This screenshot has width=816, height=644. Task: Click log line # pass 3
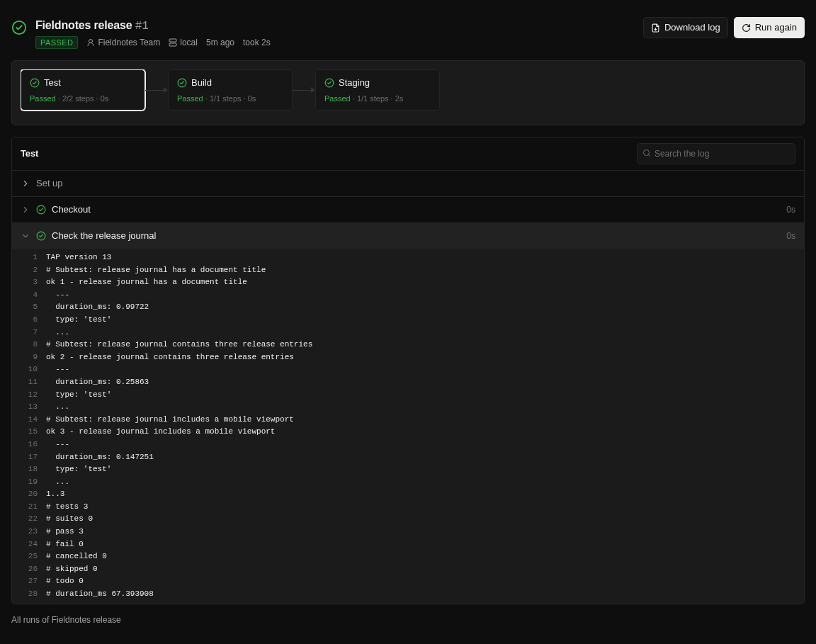tap(64, 531)
